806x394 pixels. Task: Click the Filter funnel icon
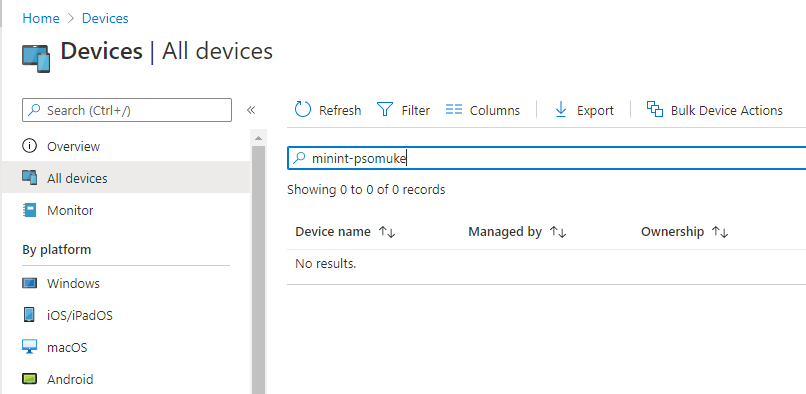click(x=385, y=110)
